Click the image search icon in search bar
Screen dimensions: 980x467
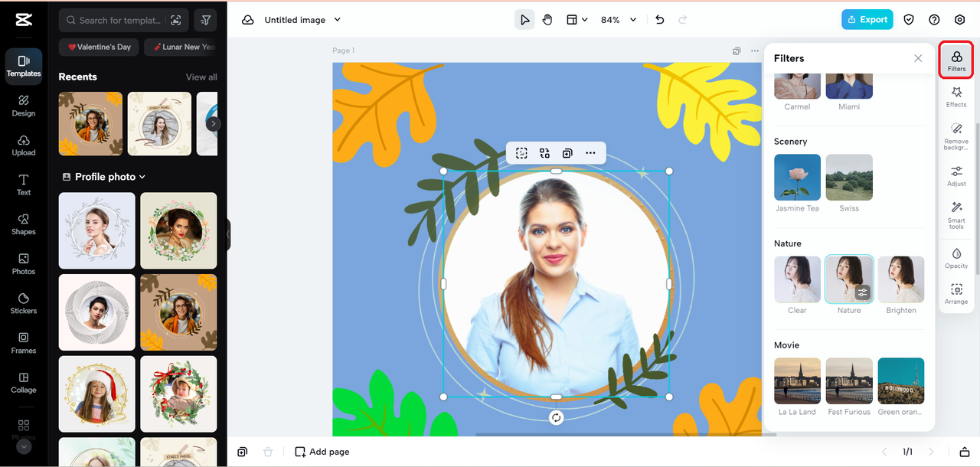177,21
